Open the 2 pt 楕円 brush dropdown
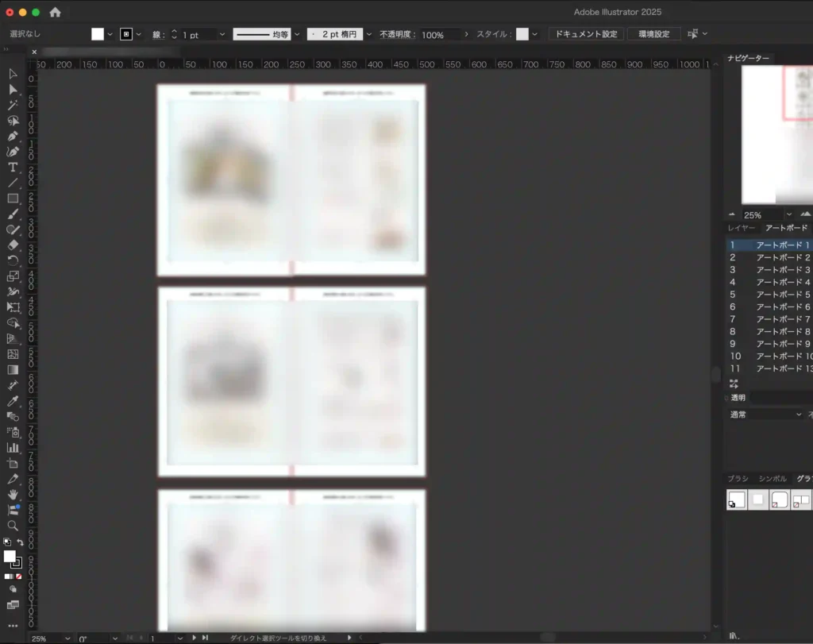This screenshot has width=813, height=644. (368, 34)
